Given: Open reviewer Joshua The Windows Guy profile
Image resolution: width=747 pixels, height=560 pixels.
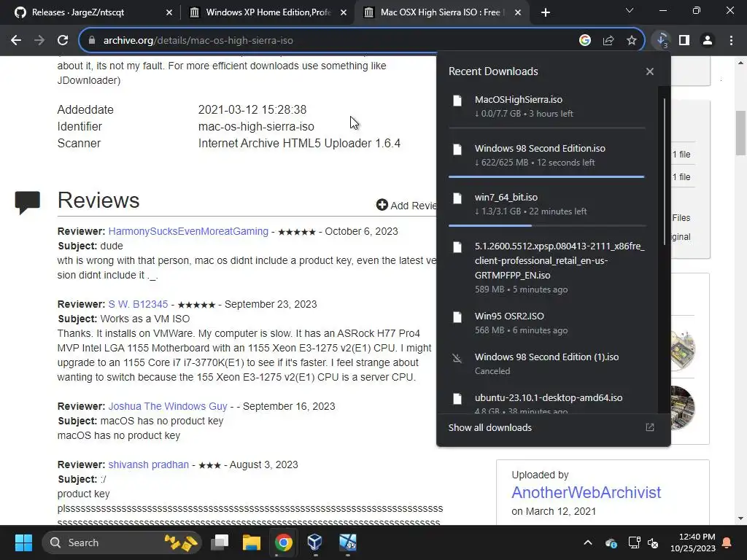Looking at the screenshot, I should click(168, 406).
